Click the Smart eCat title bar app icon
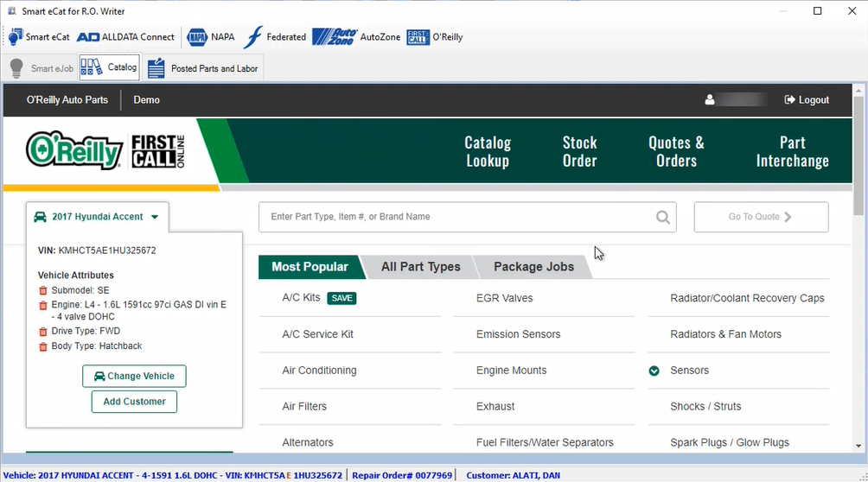The image size is (868, 482). [11, 10]
